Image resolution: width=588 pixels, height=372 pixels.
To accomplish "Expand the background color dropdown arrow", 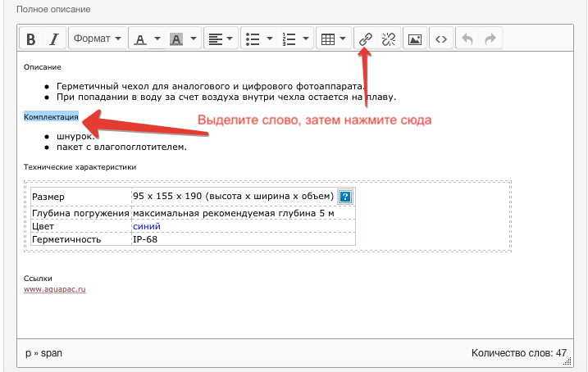I will click(194, 39).
